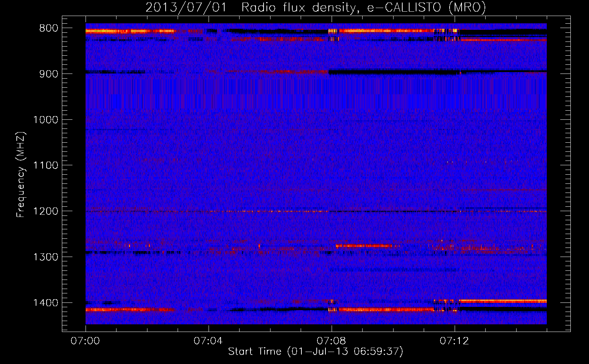Select the 'Frequency (MHZ)' axis label
Viewport: 589px width, 364px height.
(21, 174)
